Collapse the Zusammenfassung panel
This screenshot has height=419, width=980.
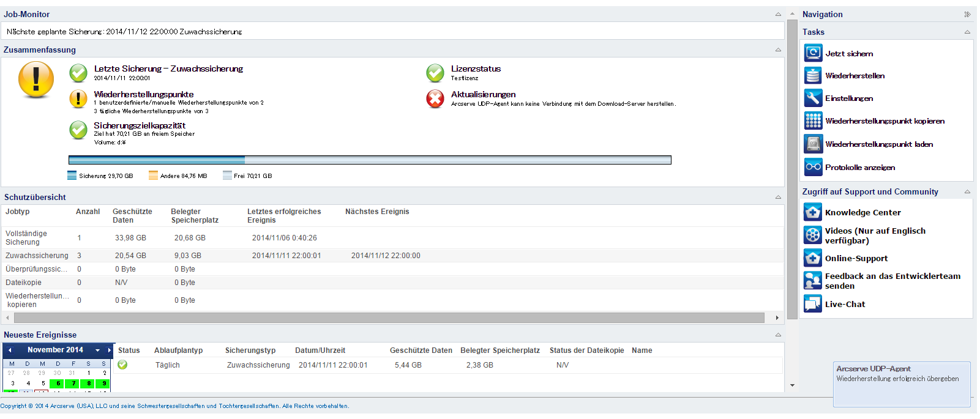point(778,50)
